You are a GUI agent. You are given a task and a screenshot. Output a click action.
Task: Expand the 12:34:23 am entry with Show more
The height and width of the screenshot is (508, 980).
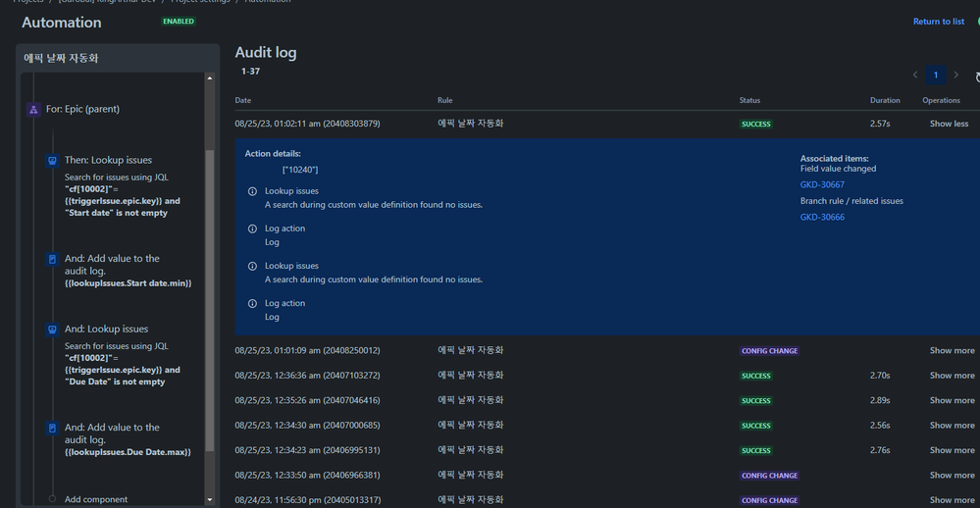(x=952, y=450)
